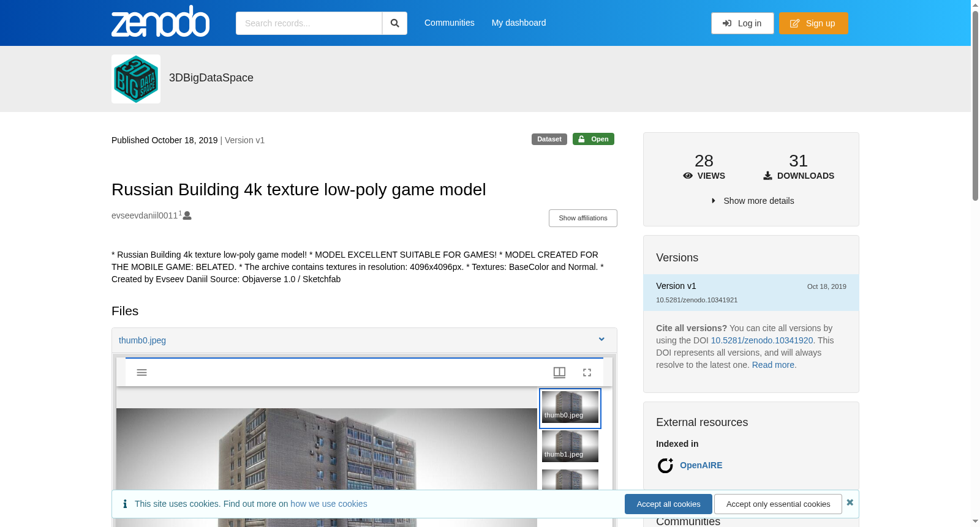The image size is (980, 527).
Task: Click the Dataset badge
Action: click(x=549, y=139)
